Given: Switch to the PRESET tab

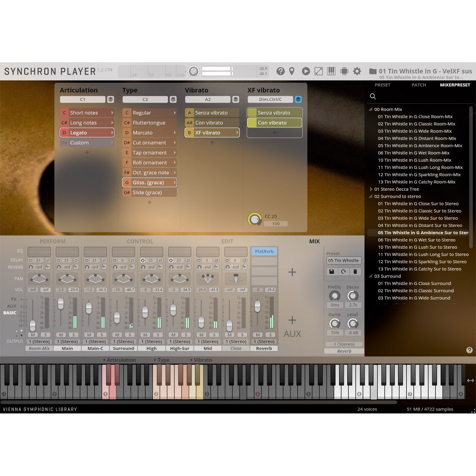Looking at the screenshot, I should (383, 85).
